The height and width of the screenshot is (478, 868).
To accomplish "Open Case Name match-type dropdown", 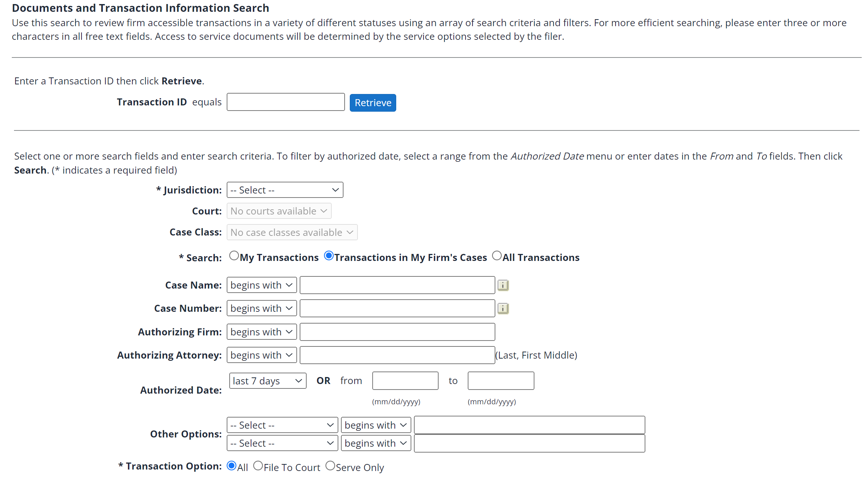I will point(262,285).
